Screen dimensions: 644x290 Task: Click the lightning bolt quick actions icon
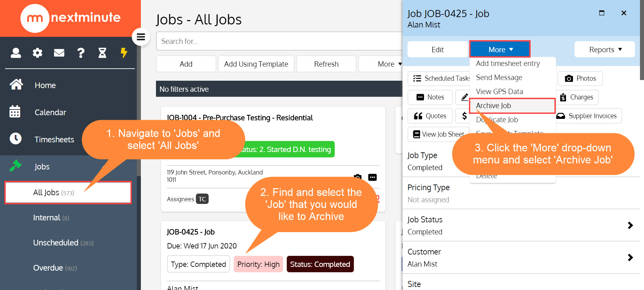tap(124, 53)
